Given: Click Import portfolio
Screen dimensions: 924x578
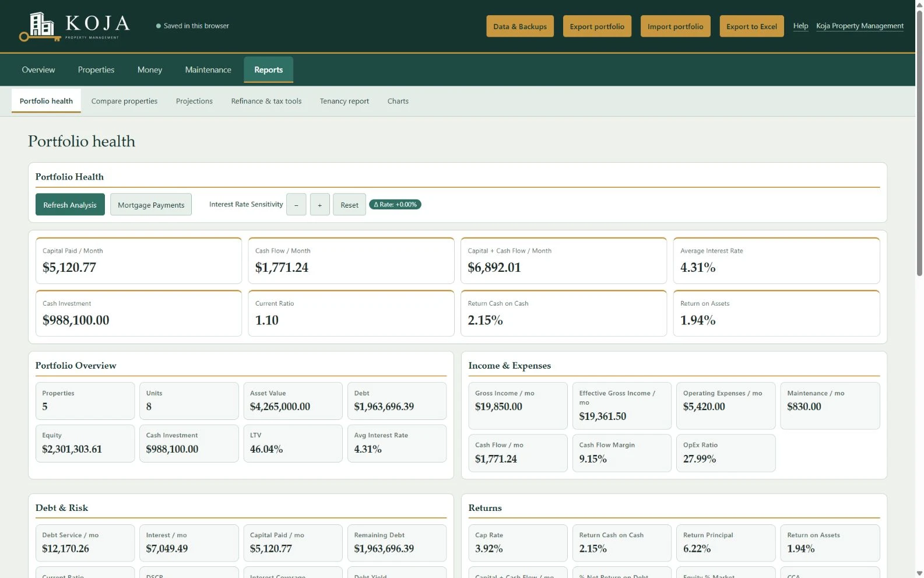Looking at the screenshot, I should 675,26.
